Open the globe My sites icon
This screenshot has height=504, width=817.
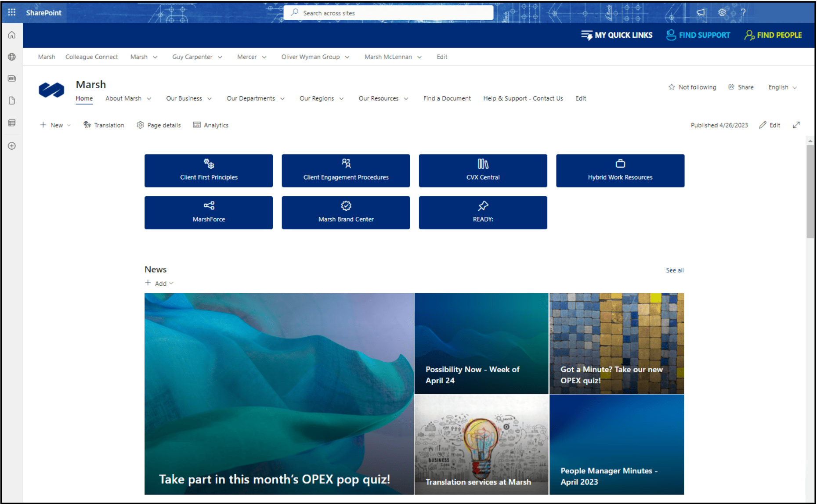click(12, 57)
